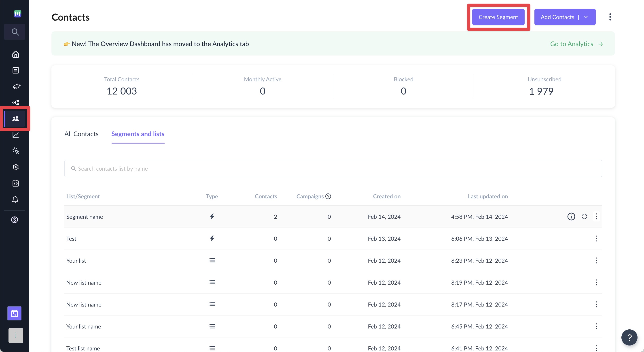Click the Campaigns sidebar icon
Viewport: 644px width, 352px height.
click(x=15, y=86)
